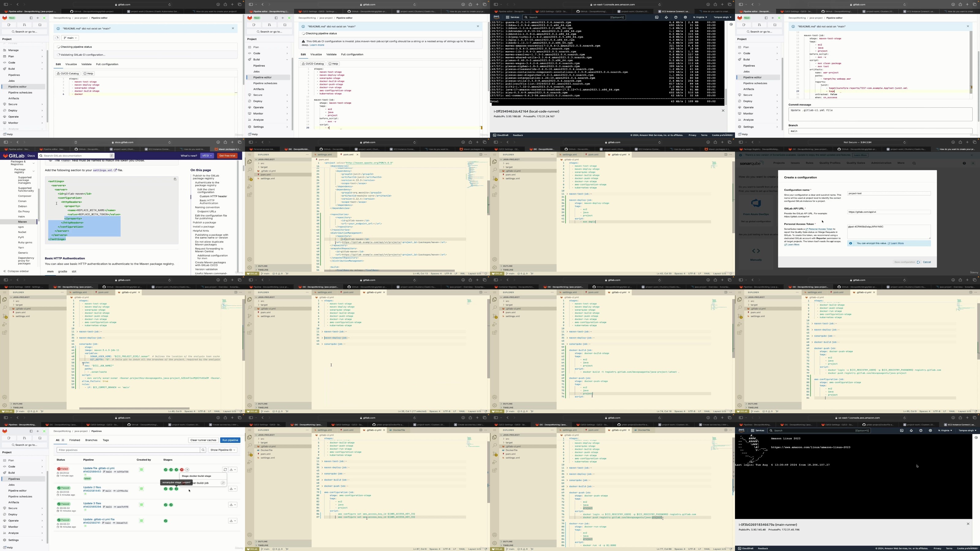Collapse the Packages & Registries docs section
This screenshot has height=551, width=980.
33,163
